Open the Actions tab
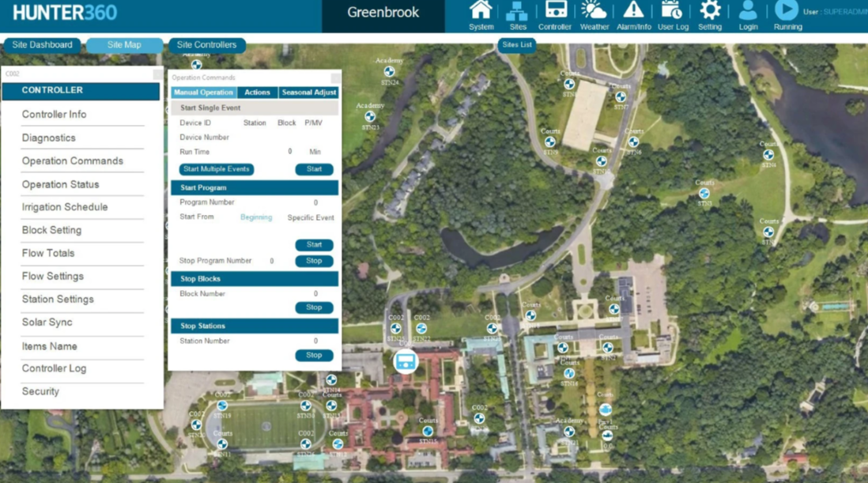This screenshot has width=868, height=483. pyautogui.click(x=258, y=92)
